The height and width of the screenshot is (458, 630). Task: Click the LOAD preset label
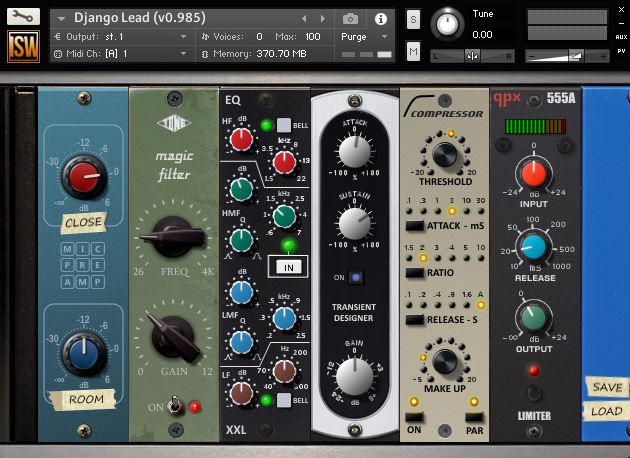pos(607,411)
